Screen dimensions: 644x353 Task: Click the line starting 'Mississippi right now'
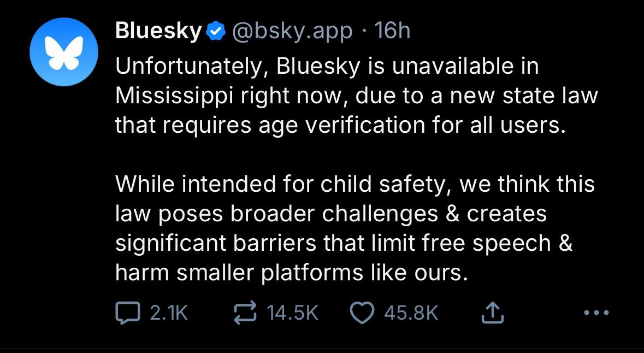357,96
